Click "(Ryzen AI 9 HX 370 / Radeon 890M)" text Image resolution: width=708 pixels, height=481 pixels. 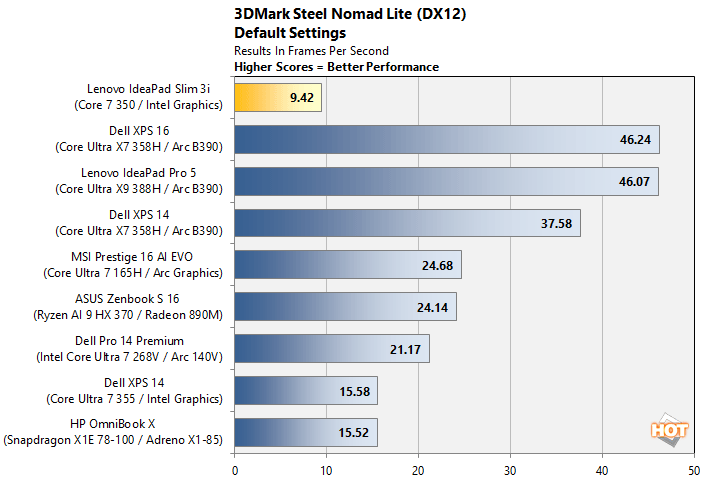(128, 315)
